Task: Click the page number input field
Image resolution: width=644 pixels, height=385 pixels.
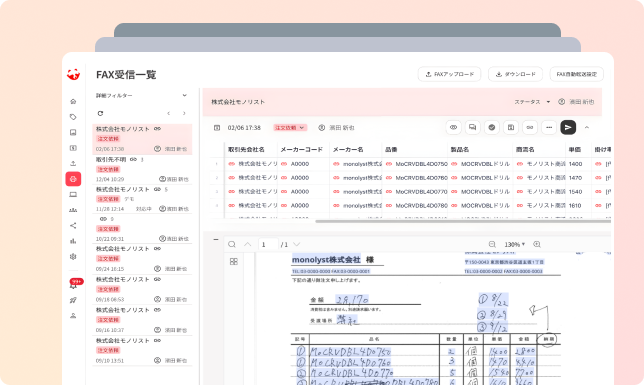Action: [268, 244]
